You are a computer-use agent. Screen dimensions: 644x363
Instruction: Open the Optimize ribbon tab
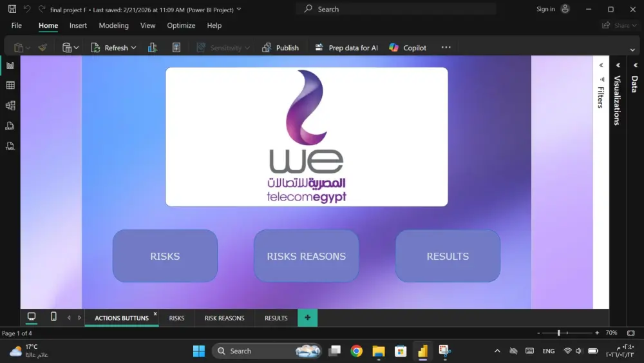click(181, 26)
